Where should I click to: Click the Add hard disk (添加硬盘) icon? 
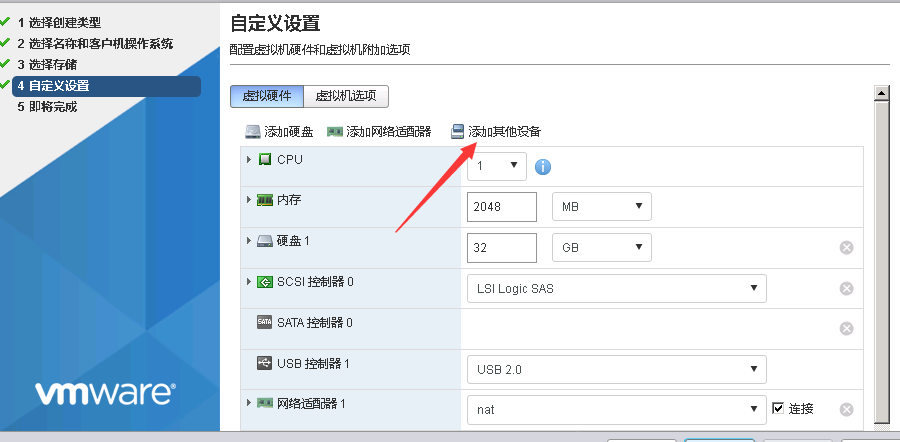tap(253, 132)
